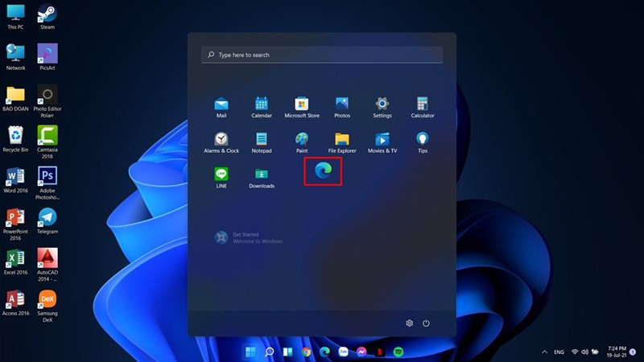644x362 pixels.
Task: Click the Microsoft Edge icon in Start menu
Action: coord(324,171)
